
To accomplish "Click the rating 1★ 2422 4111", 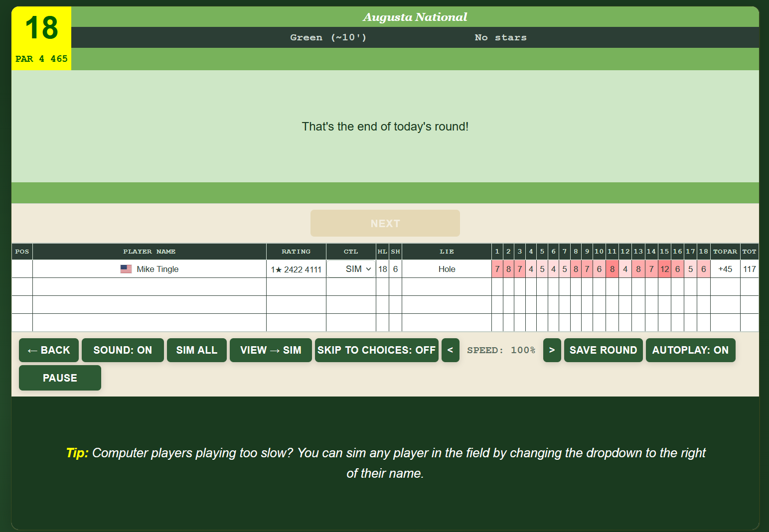I will click(296, 269).
